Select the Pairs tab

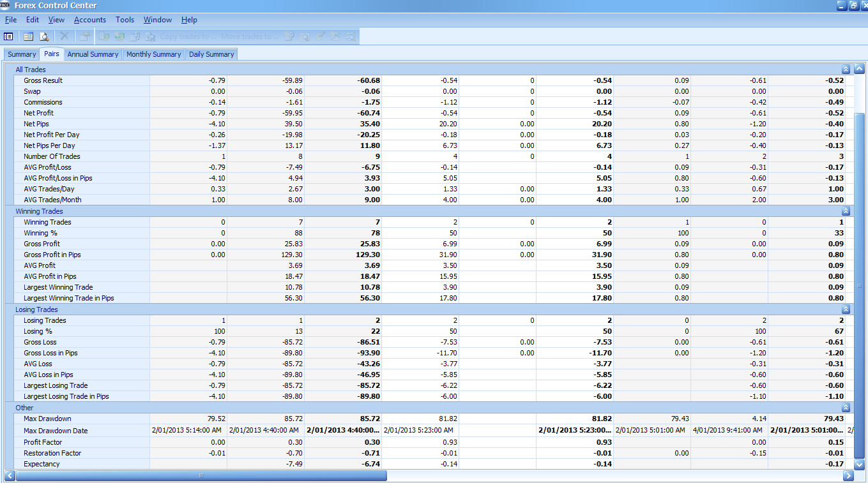click(x=52, y=54)
